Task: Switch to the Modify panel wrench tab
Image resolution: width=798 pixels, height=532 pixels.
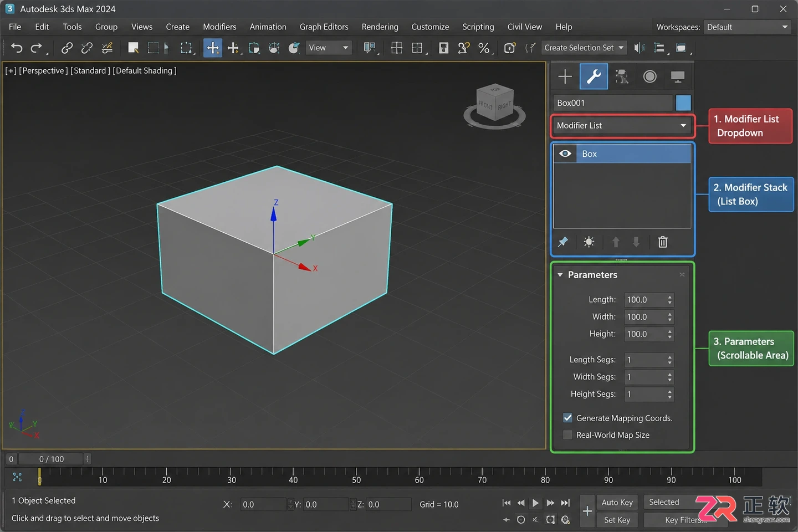Action: (594, 76)
